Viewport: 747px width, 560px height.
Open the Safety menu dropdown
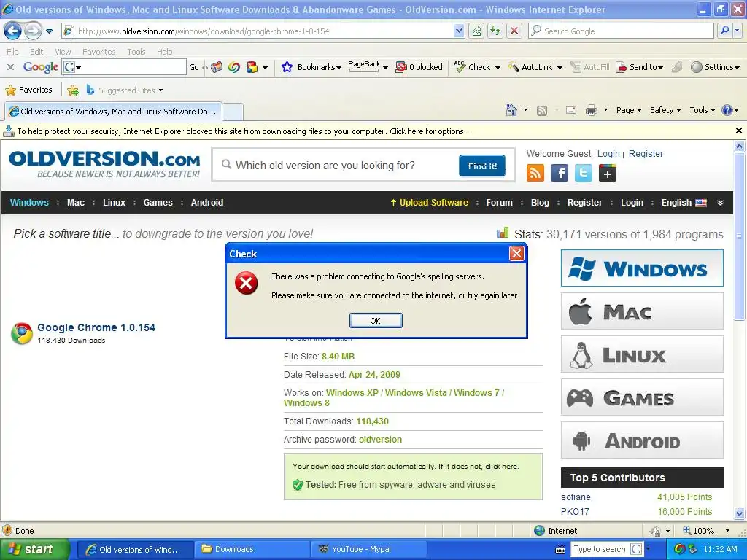(x=665, y=111)
